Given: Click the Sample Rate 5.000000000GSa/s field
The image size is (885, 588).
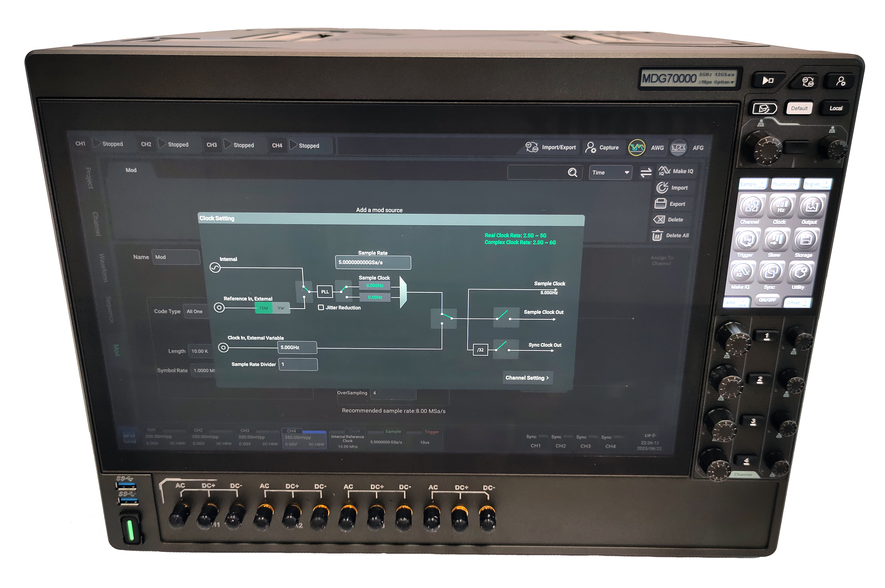Looking at the screenshot, I should pos(373,262).
